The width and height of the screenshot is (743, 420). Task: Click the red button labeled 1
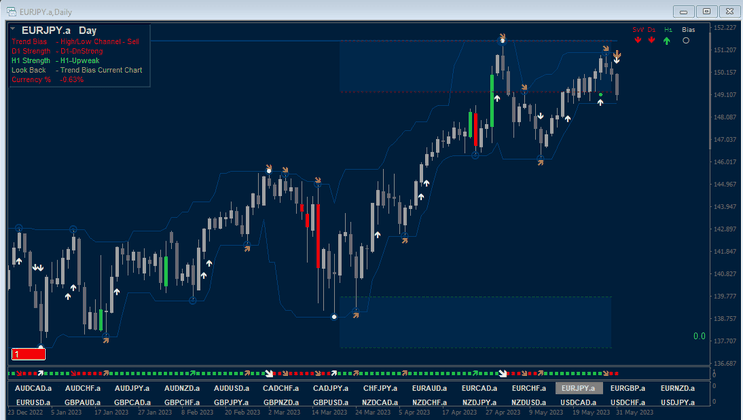[x=28, y=354]
